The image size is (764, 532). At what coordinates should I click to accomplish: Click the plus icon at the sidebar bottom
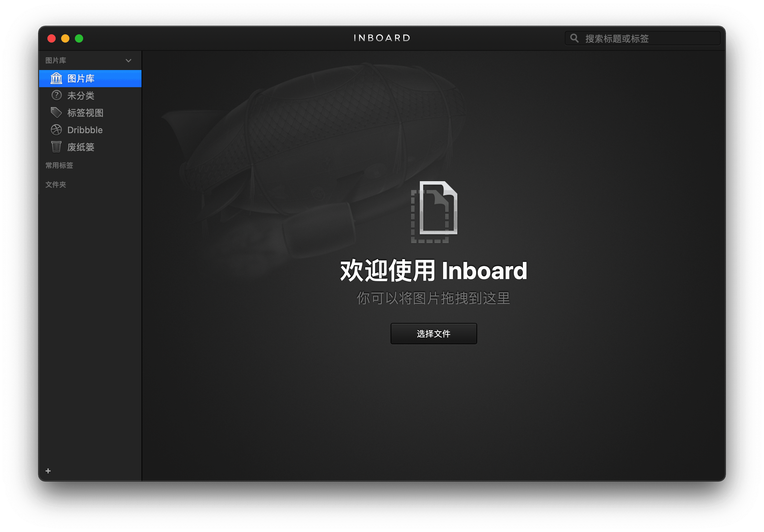pos(48,471)
